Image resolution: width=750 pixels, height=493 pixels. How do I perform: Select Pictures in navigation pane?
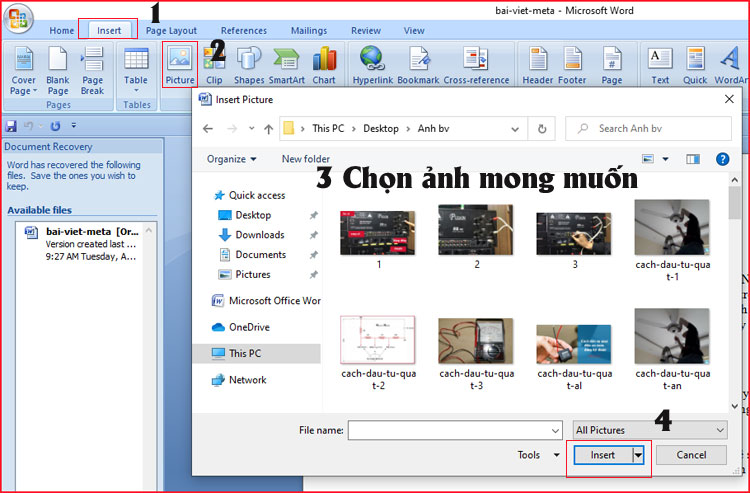pos(244,274)
